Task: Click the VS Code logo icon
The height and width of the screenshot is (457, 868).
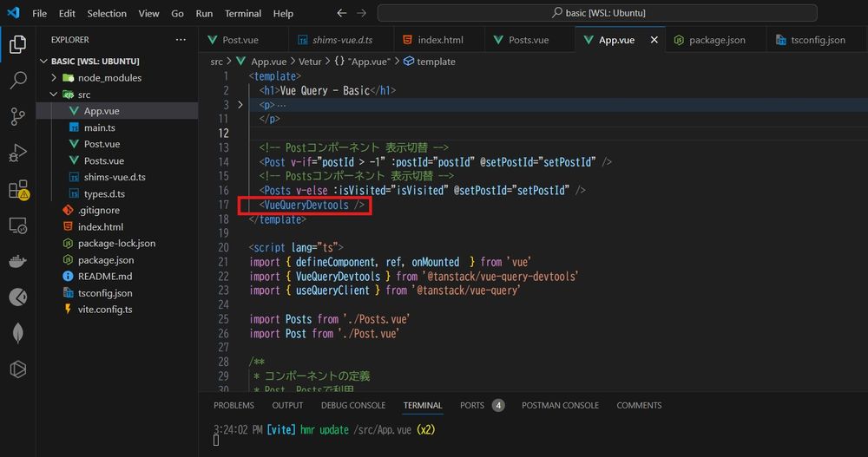Action: (x=13, y=13)
